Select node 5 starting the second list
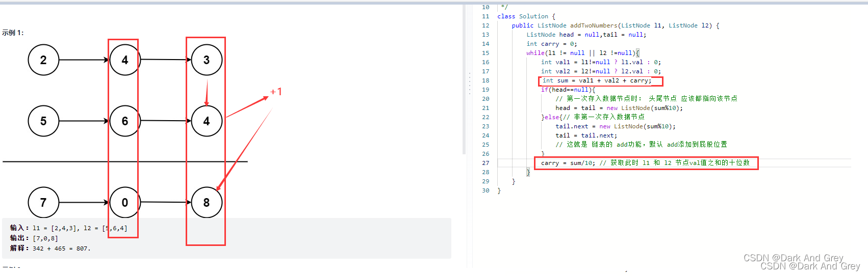 [x=43, y=121]
